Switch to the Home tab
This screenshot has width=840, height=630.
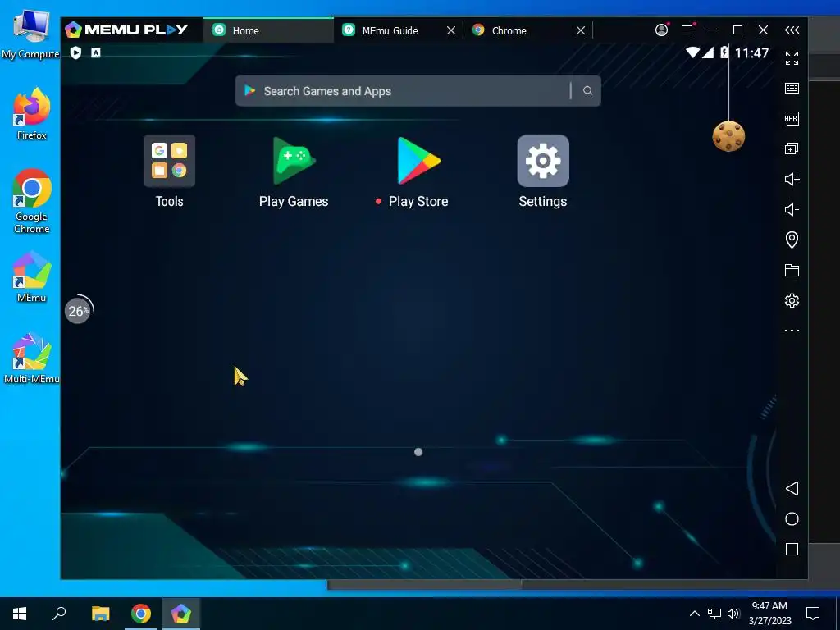pyautogui.click(x=268, y=30)
